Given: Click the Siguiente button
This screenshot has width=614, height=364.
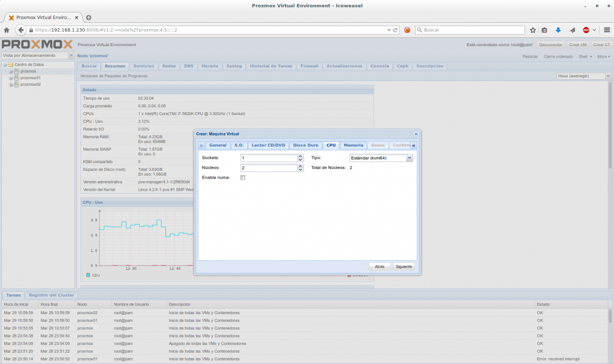Looking at the screenshot, I should (404, 266).
